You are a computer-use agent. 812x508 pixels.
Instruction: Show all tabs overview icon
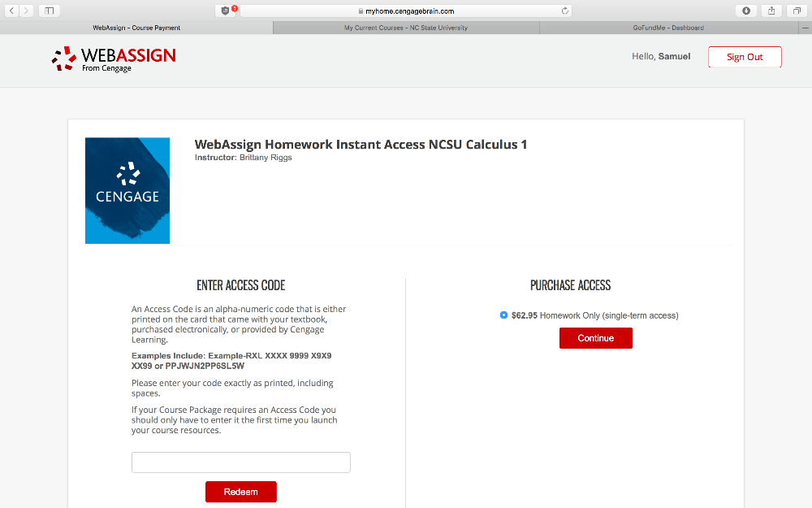tap(797, 11)
